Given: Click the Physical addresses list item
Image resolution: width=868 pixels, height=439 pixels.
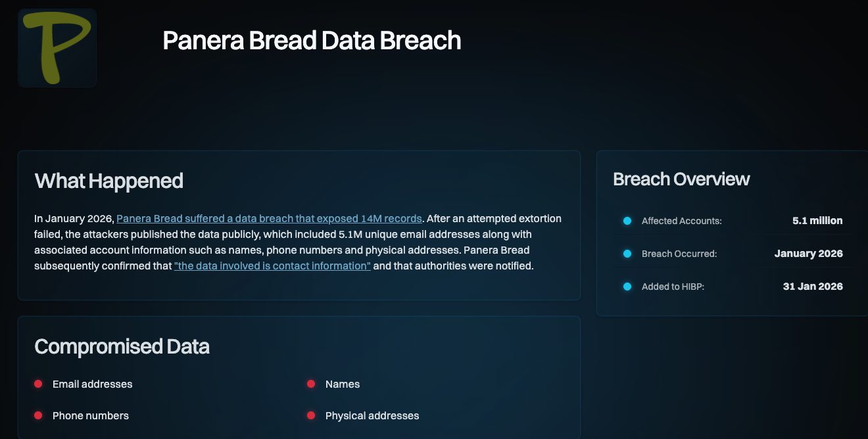Looking at the screenshot, I should [372, 415].
